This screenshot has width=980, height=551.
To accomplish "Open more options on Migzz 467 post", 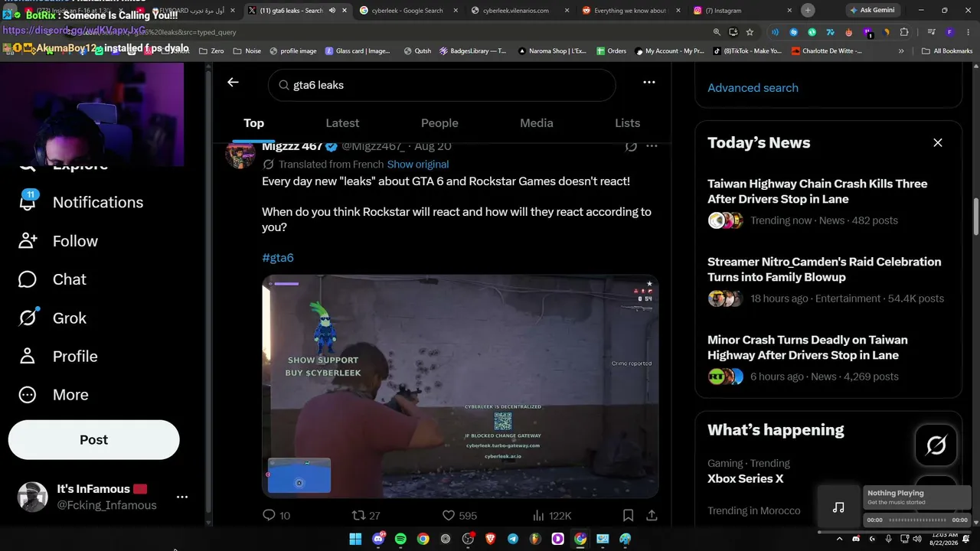I will [x=652, y=146].
